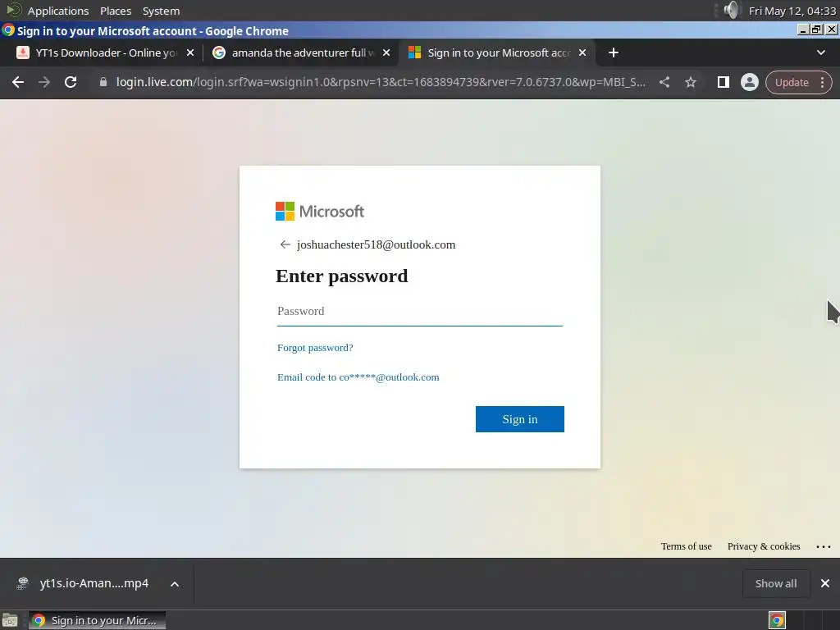Dismiss the downloads bar
Viewport: 840px width, 630px height.
[x=825, y=583]
